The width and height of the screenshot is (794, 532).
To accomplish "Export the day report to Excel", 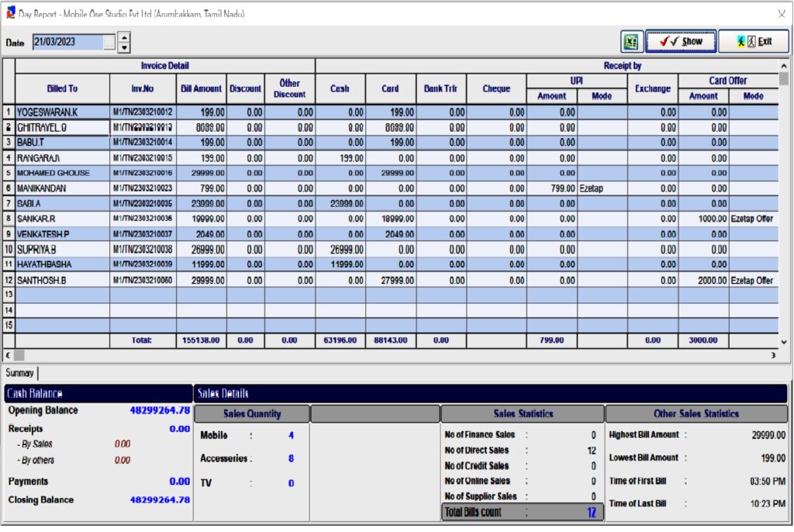I will (631, 42).
